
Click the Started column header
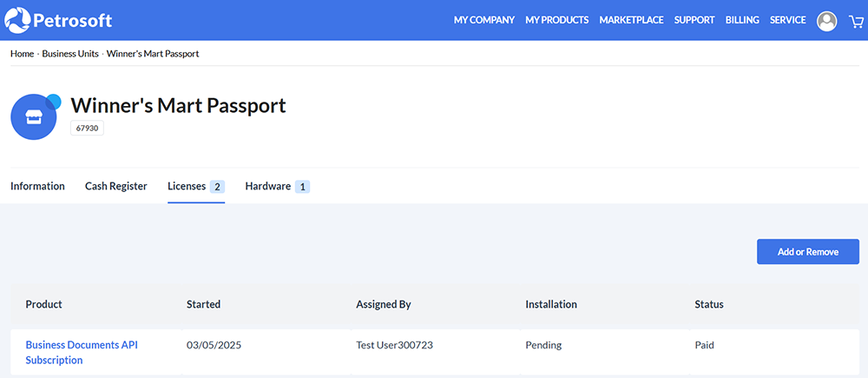[x=204, y=304]
